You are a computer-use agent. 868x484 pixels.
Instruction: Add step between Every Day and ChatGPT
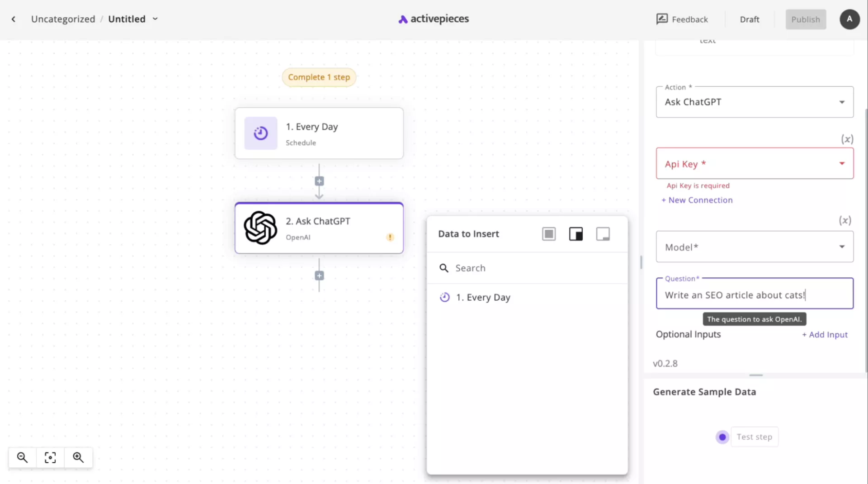[319, 181]
